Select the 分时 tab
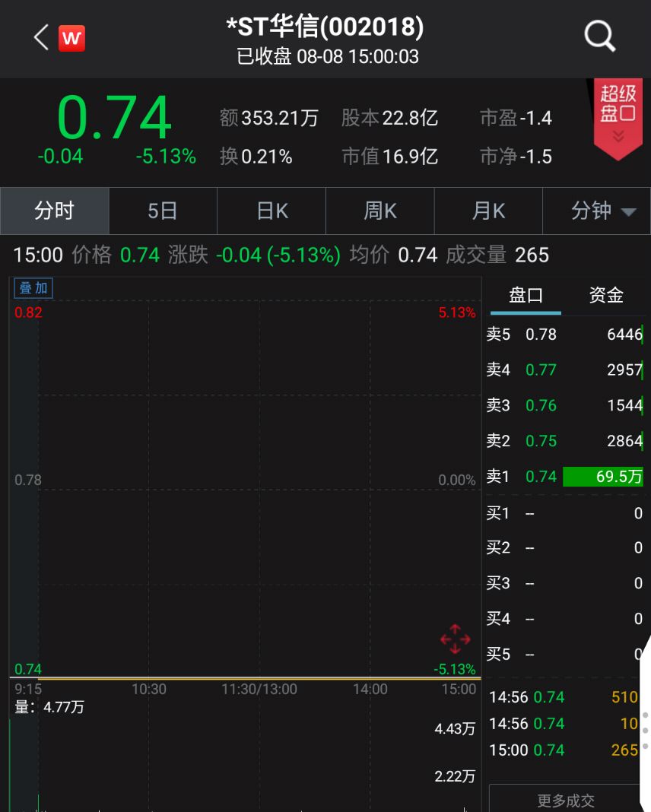Image resolution: width=651 pixels, height=812 pixels. pyautogui.click(x=55, y=211)
